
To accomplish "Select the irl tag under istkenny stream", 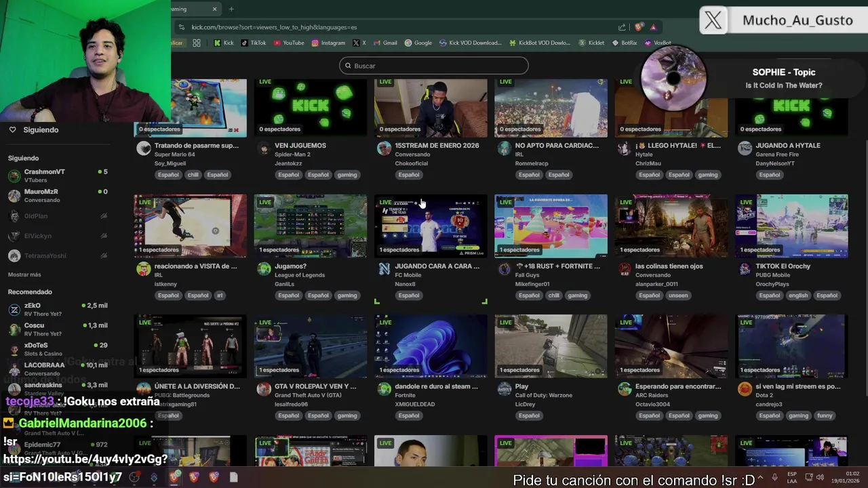I will (220, 296).
